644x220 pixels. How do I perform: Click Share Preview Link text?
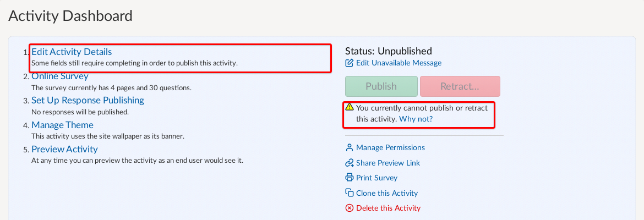(388, 163)
